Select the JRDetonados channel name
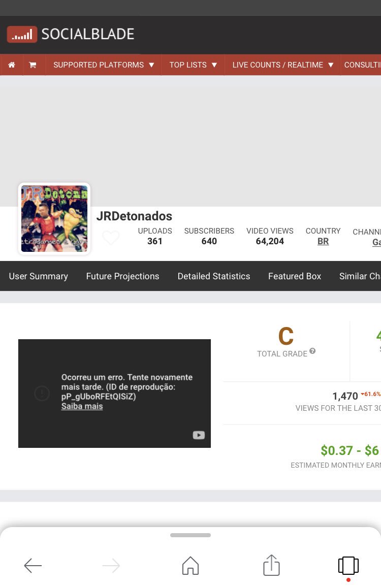381x588 pixels. tap(134, 216)
